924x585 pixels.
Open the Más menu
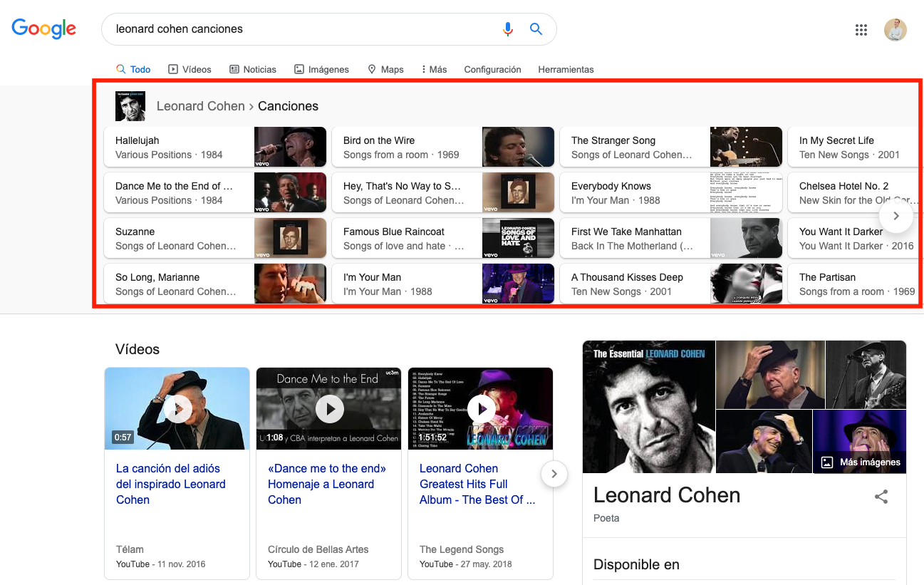[x=434, y=70]
